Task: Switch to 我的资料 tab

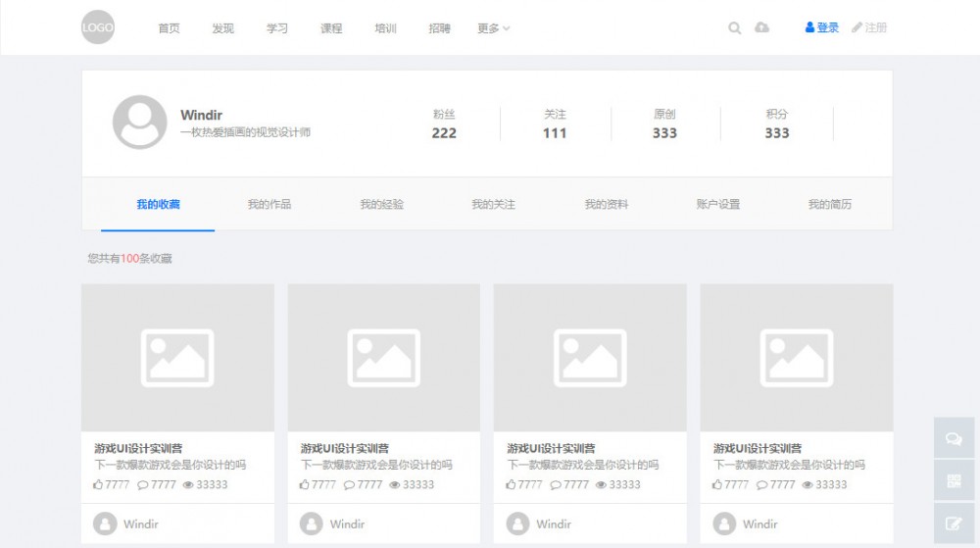Action: [607, 204]
